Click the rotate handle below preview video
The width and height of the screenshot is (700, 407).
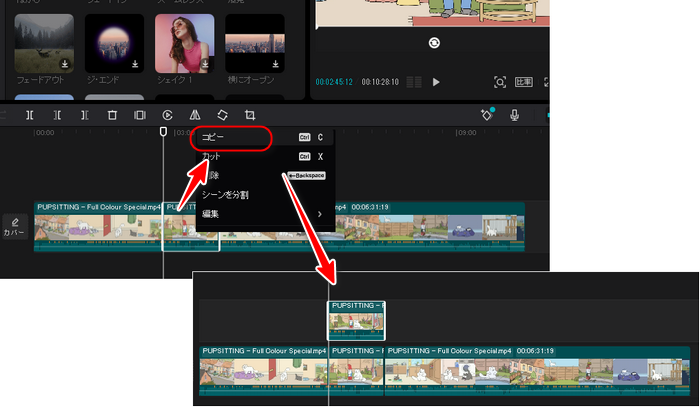(433, 43)
